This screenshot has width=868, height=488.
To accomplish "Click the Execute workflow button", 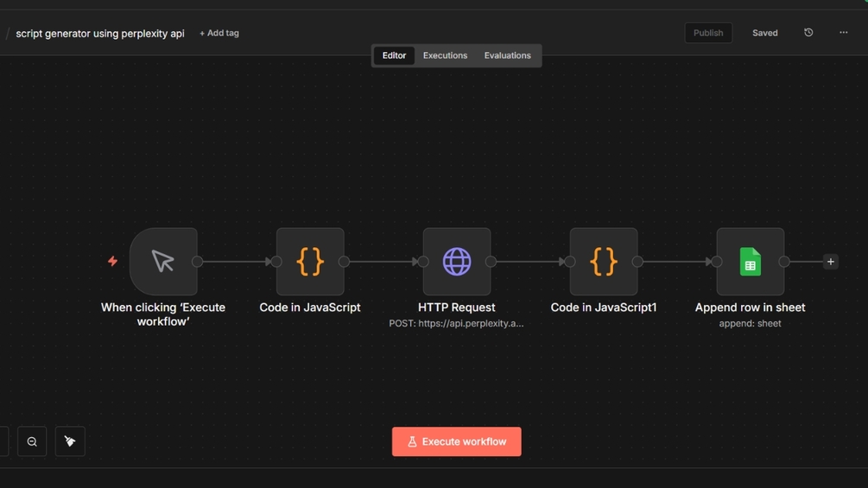I will pyautogui.click(x=456, y=441).
